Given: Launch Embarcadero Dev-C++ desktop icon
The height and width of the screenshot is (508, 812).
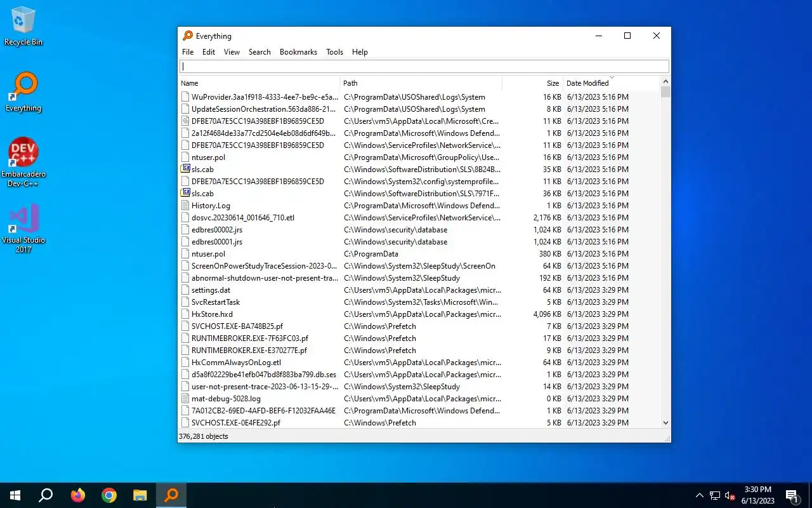Looking at the screenshot, I should click(x=23, y=163).
